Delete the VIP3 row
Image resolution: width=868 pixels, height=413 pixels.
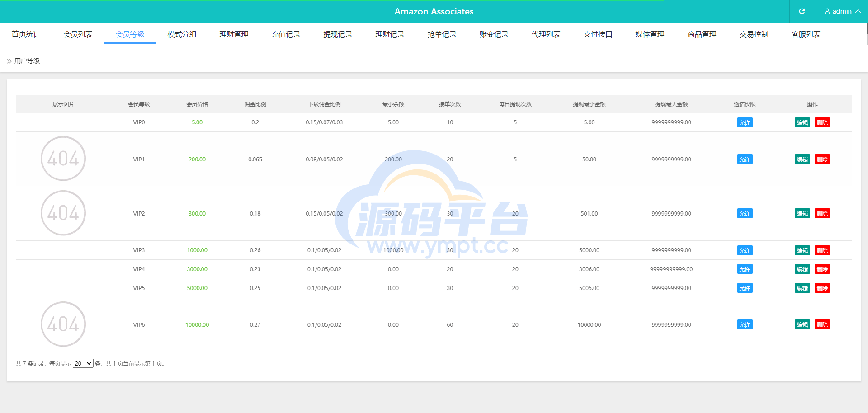click(822, 250)
